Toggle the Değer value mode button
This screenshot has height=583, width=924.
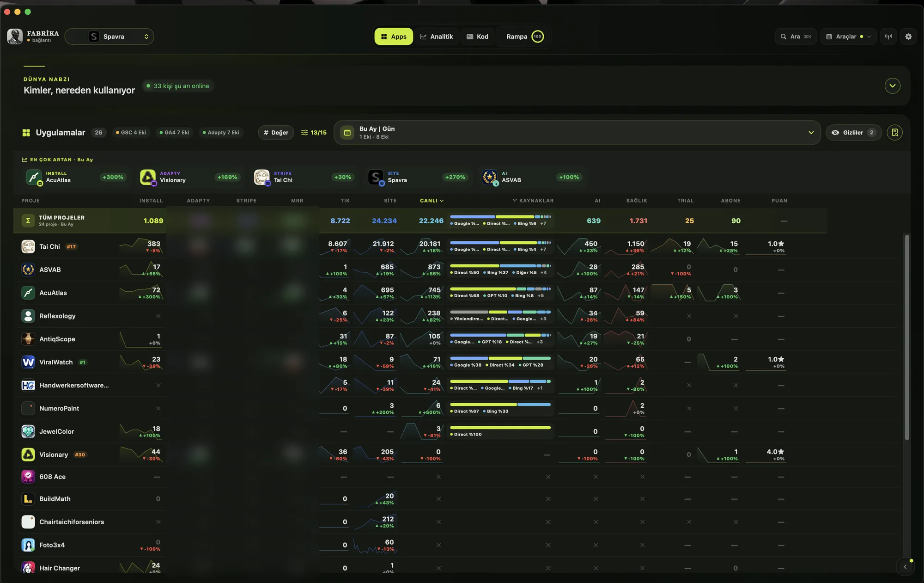pos(276,133)
